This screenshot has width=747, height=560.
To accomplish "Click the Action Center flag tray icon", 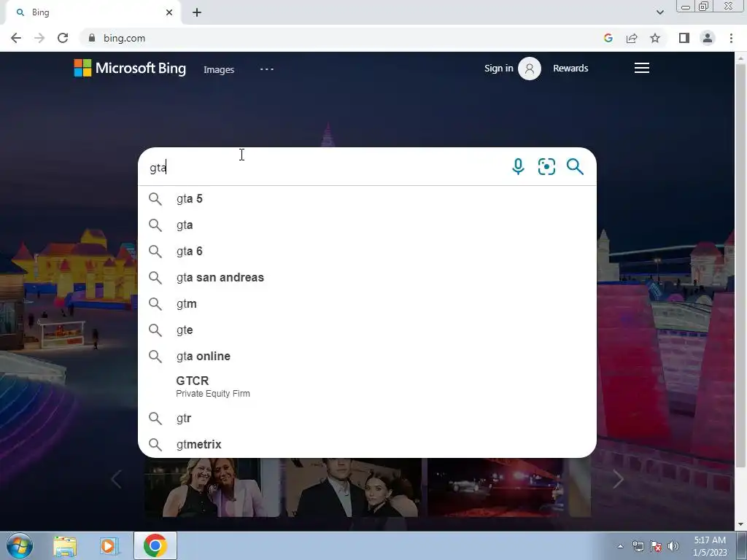I will pos(656,546).
